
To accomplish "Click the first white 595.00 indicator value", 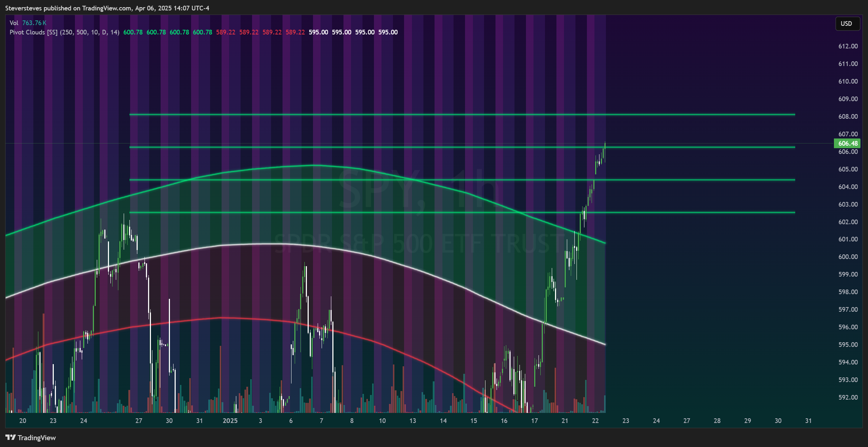I will click(318, 32).
